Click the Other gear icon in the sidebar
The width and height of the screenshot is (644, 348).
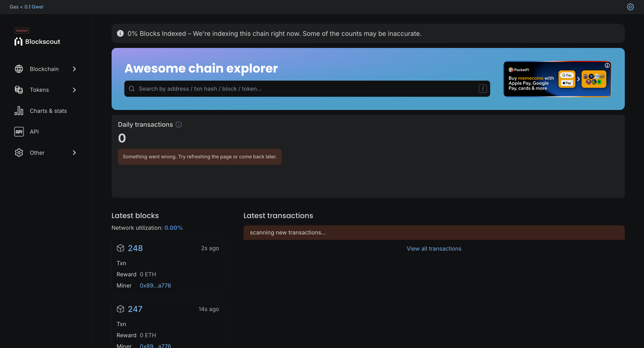[x=19, y=153]
